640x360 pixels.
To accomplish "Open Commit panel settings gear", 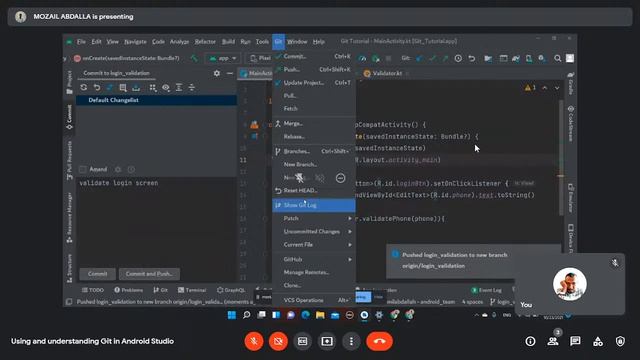I will click(x=217, y=73).
